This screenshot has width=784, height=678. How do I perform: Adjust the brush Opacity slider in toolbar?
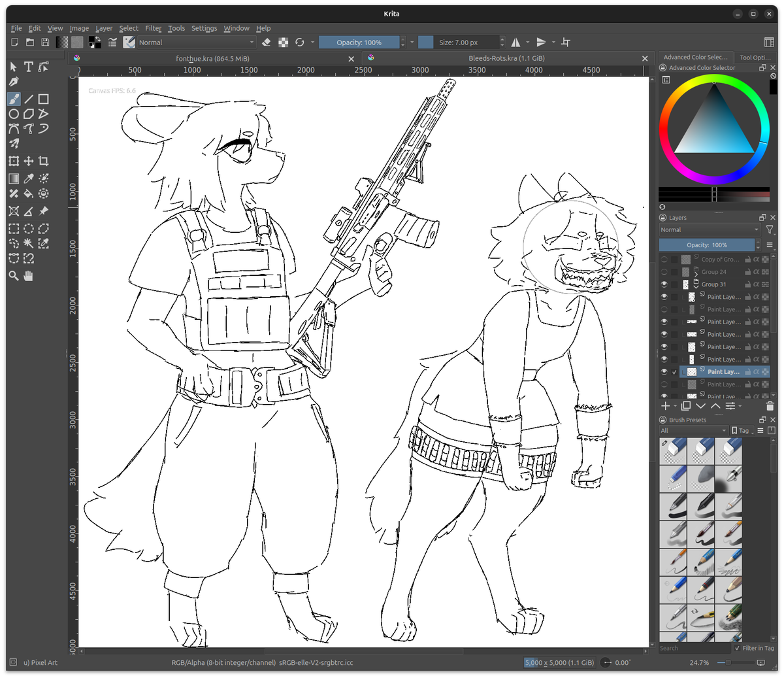[359, 42]
